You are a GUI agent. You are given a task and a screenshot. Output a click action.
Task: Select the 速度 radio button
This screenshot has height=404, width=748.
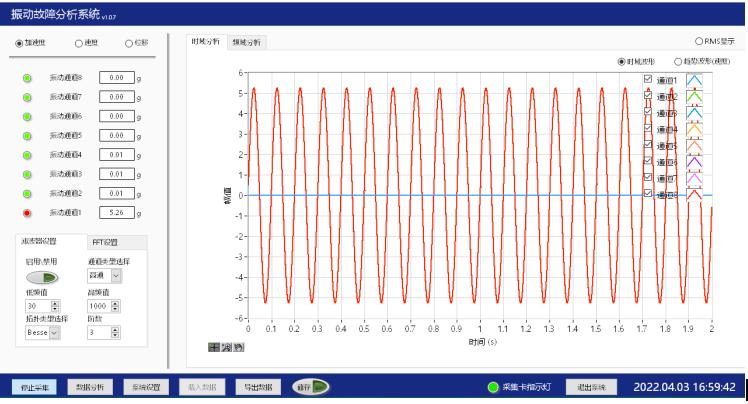click(x=80, y=43)
